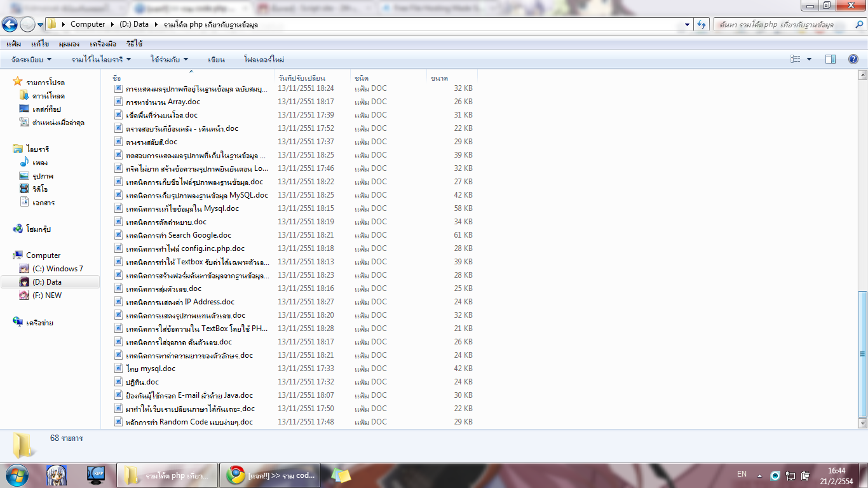Open the address bar history dropdown arrow

(688, 24)
